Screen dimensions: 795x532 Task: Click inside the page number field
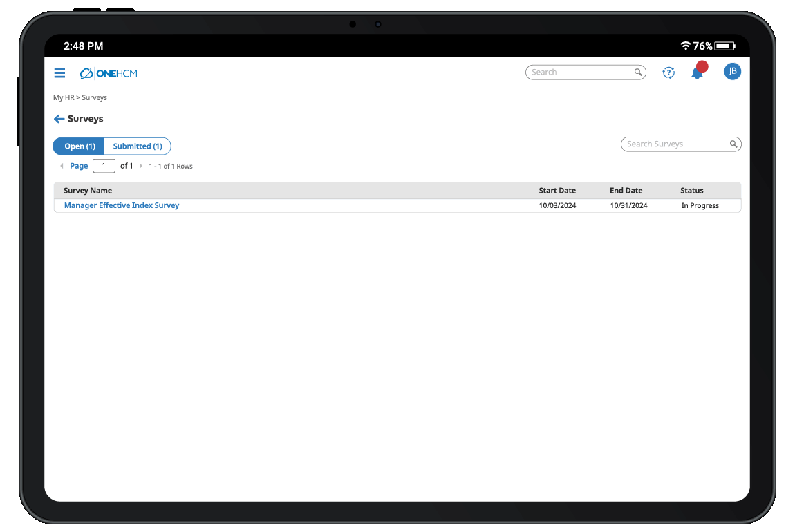point(104,166)
